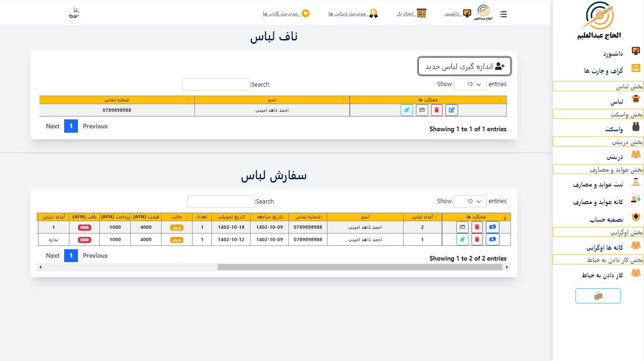Screen dimensions: 644x361
Task: Click Next in the سفارش لباس pagination
Action: tap(53, 255)
